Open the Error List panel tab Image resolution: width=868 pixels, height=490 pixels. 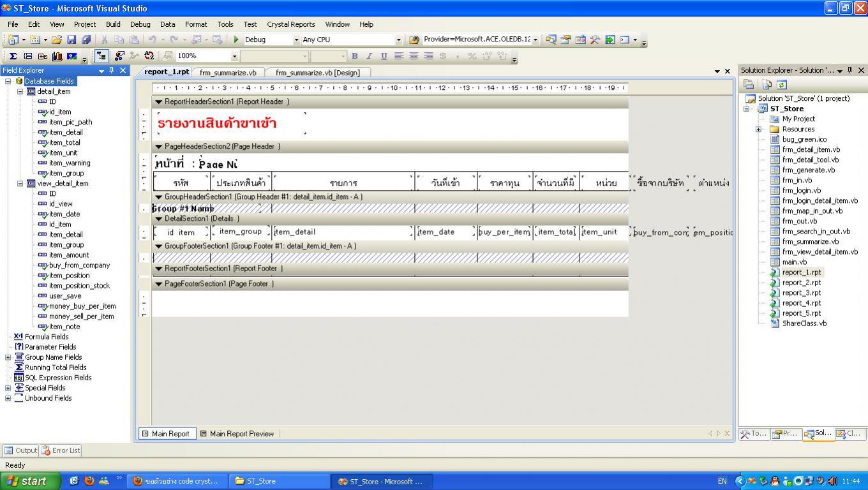61,450
